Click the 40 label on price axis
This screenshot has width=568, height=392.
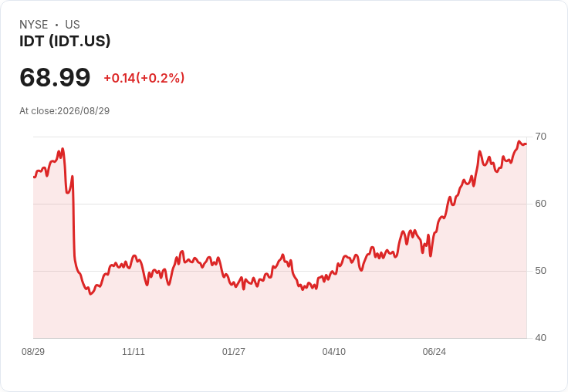[x=540, y=338]
